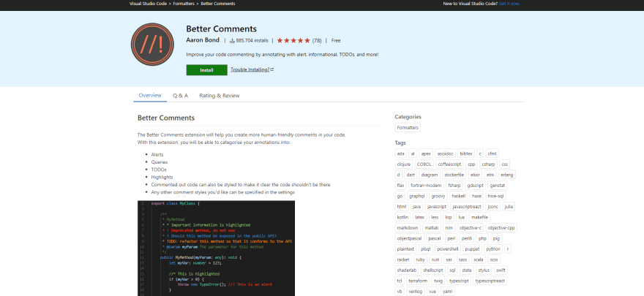Select the terraform tag
This screenshot has width=644, height=296.
coord(418,281)
